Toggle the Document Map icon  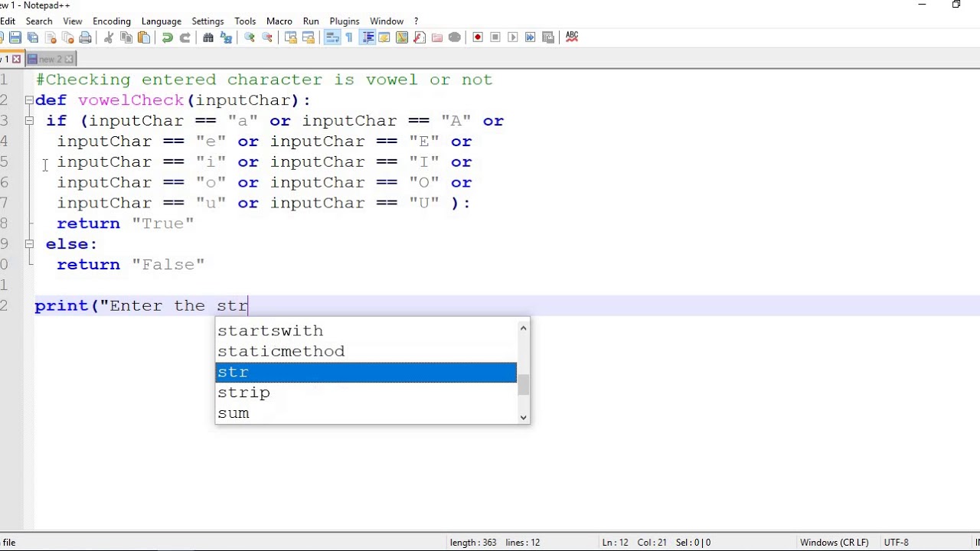[402, 37]
